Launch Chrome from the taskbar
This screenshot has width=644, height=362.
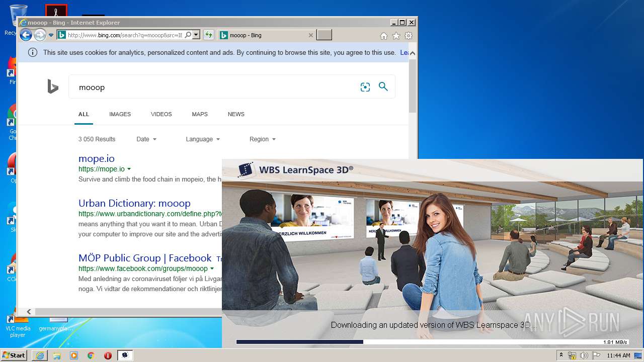91,355
